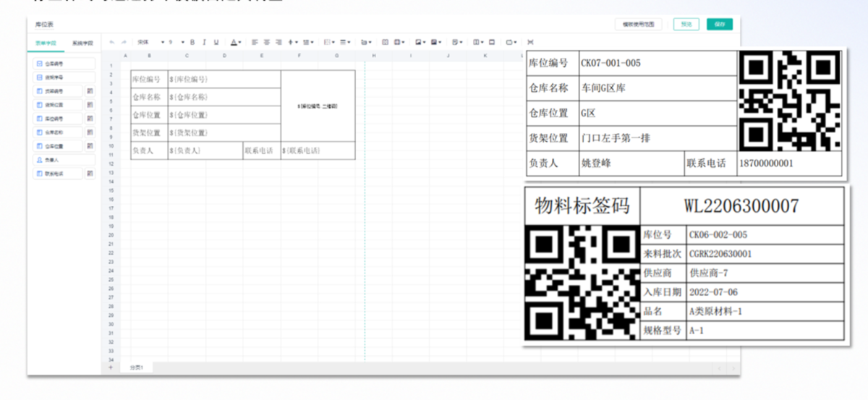
Task: Click the 预览 preview button
Action: (x=686, y=24)
